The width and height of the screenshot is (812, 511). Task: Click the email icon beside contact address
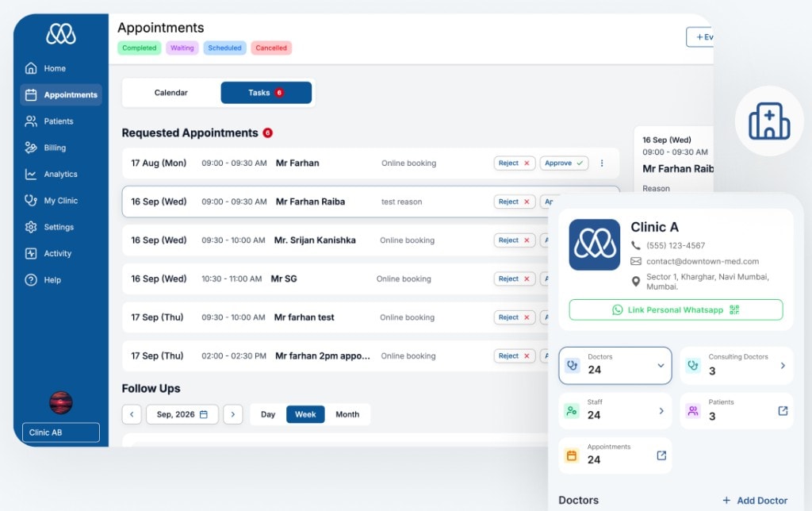[635, 261]
